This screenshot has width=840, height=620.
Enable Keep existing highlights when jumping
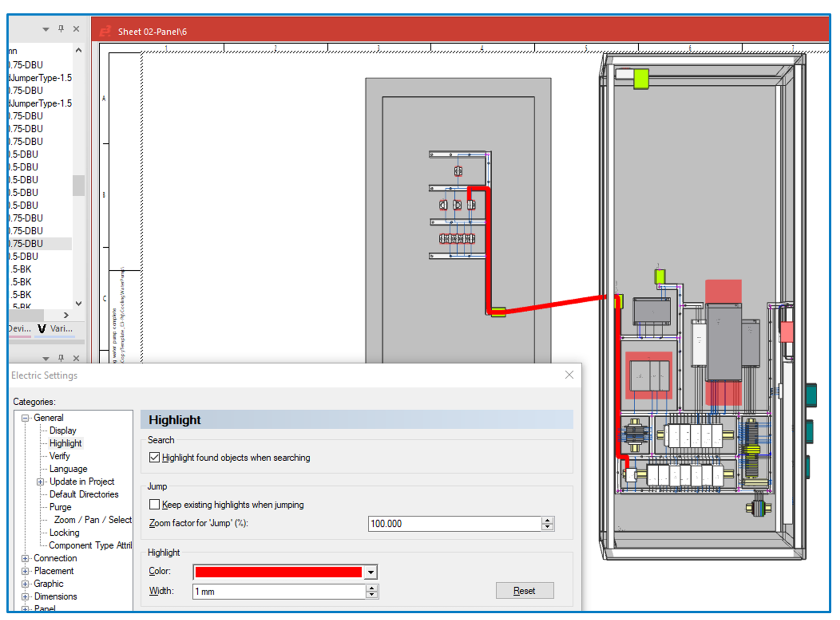click(154, 505)
